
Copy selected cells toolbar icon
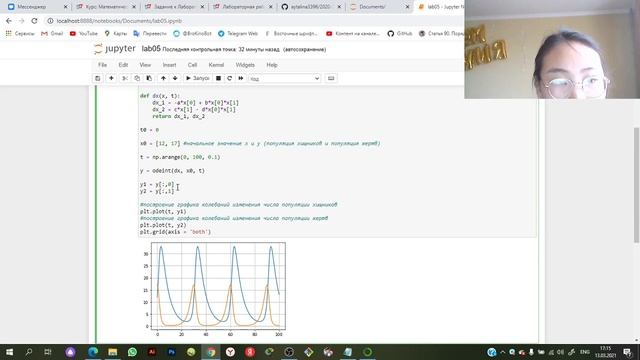click(137, 78)
